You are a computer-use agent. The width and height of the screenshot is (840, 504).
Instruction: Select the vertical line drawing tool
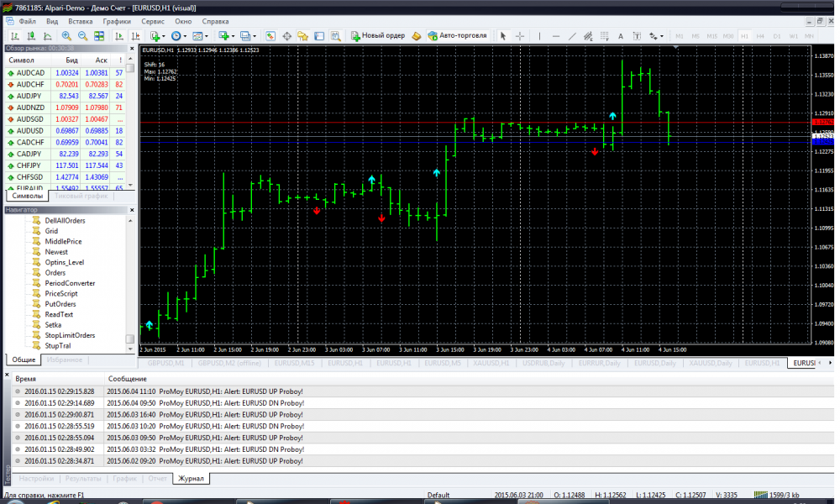[x=538, y=36]
